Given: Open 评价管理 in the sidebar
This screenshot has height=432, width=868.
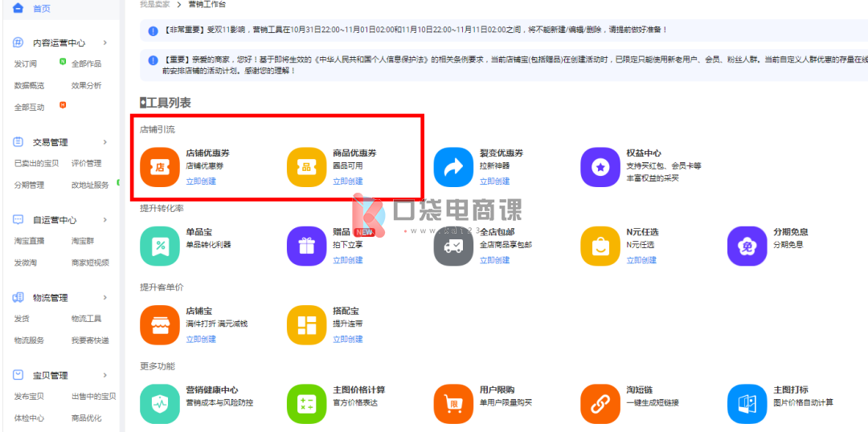Looking at the screenshot, I should pyautogui.click(x=86, y=163).
